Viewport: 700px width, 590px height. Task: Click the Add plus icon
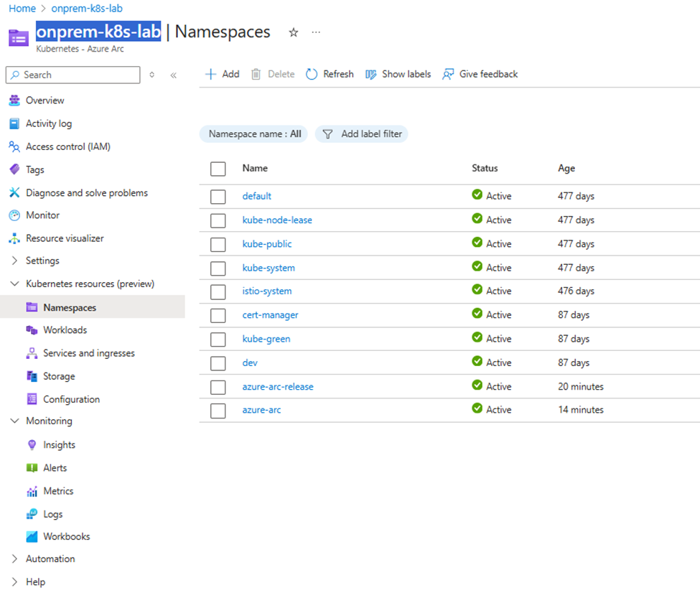click(x=210, y=74)
